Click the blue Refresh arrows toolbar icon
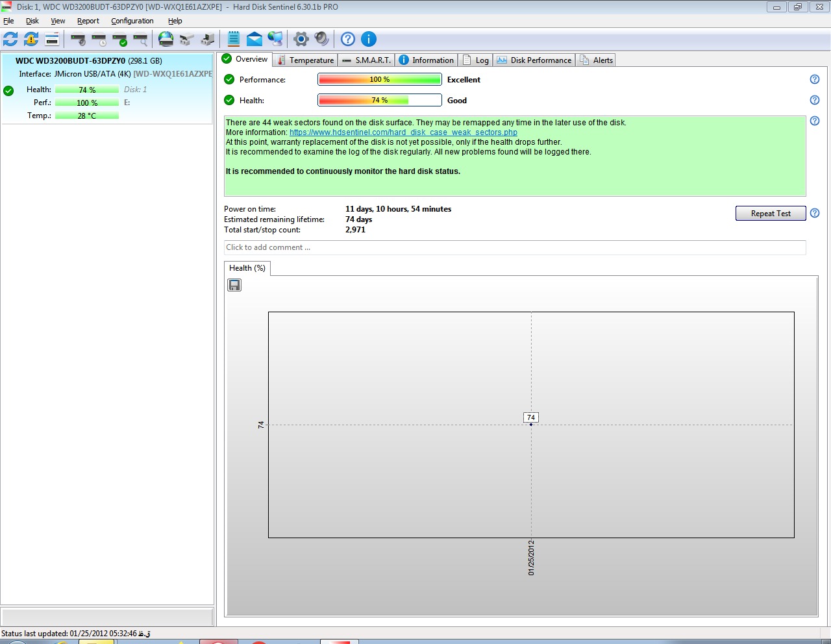831x644 pixels. 10,39
